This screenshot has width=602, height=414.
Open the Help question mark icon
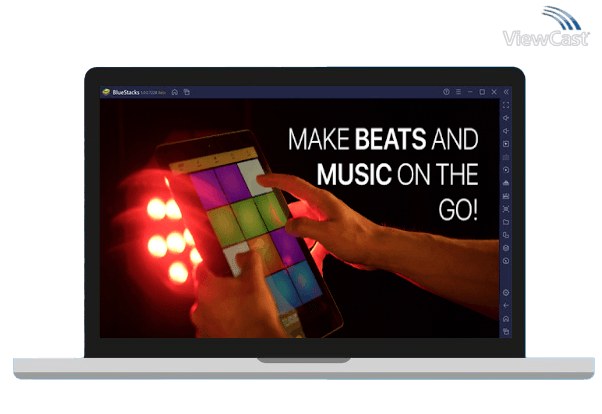pos(446,92)
